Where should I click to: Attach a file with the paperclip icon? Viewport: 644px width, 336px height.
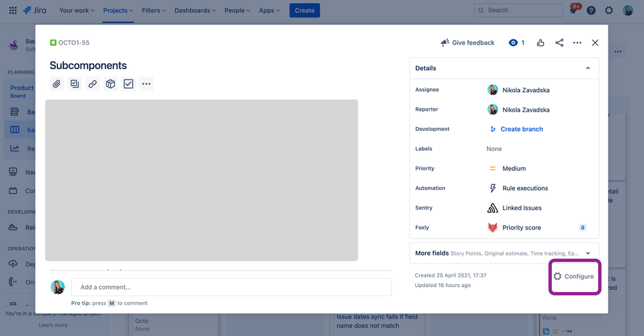(57, 84)
